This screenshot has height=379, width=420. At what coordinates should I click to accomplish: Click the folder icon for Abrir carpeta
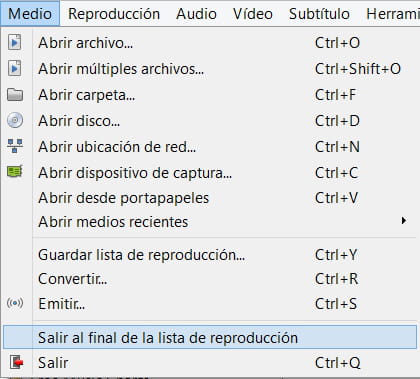(15, 95)
